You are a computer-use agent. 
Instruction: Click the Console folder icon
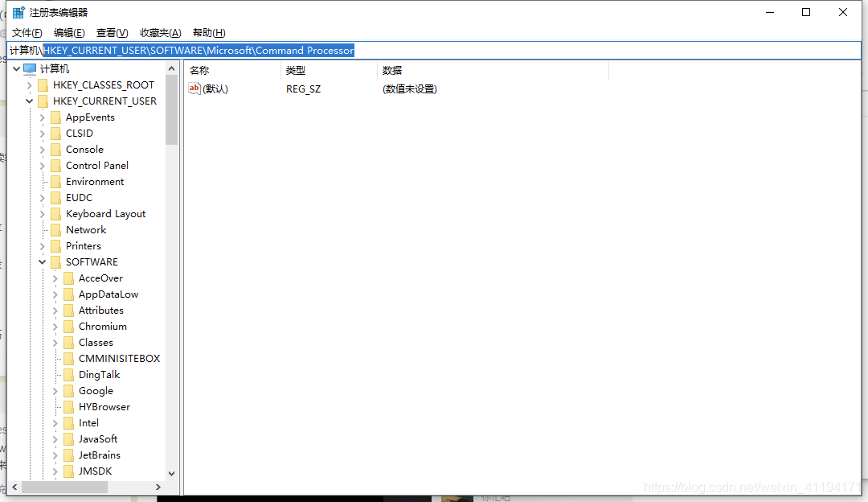(55, 150)
